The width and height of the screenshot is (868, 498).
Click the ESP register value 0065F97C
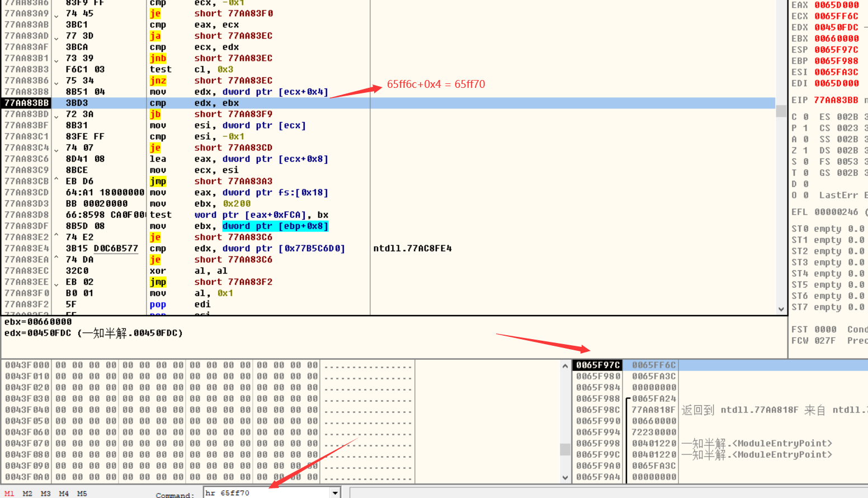837,50
